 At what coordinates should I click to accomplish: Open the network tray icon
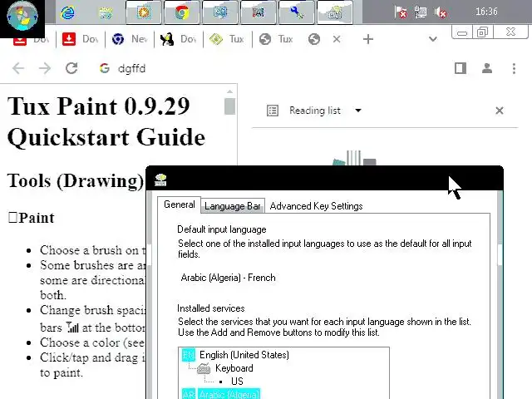(421, 12)
